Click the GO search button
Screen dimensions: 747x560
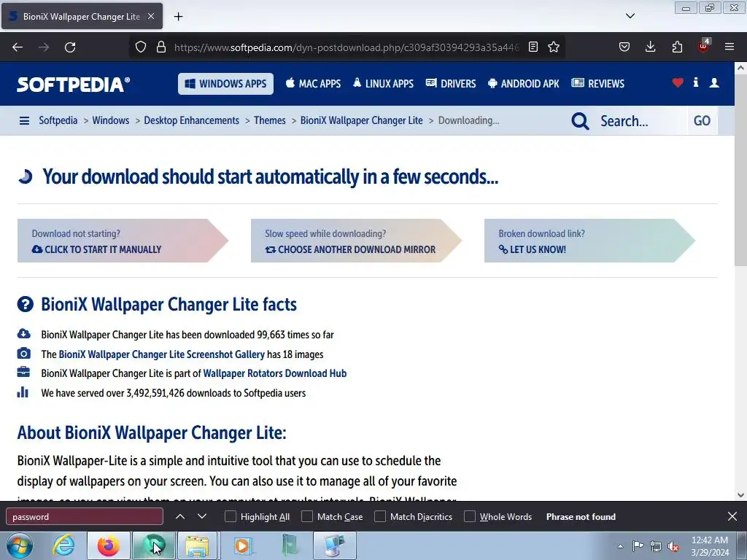click(x=702, y=120)
